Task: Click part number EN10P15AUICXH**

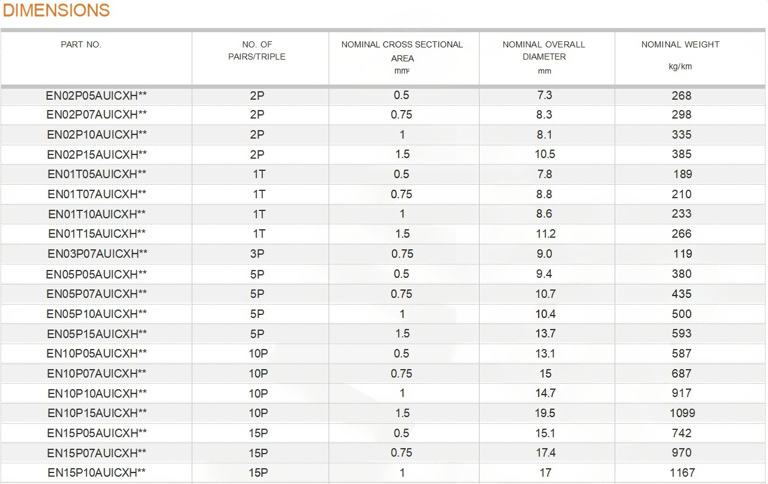Action: coord(97,413)
